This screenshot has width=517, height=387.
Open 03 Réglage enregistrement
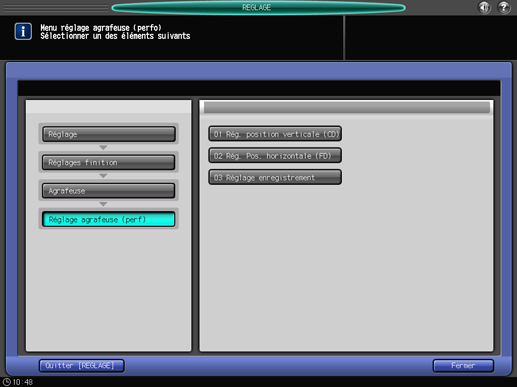click(x=275, y=177)
